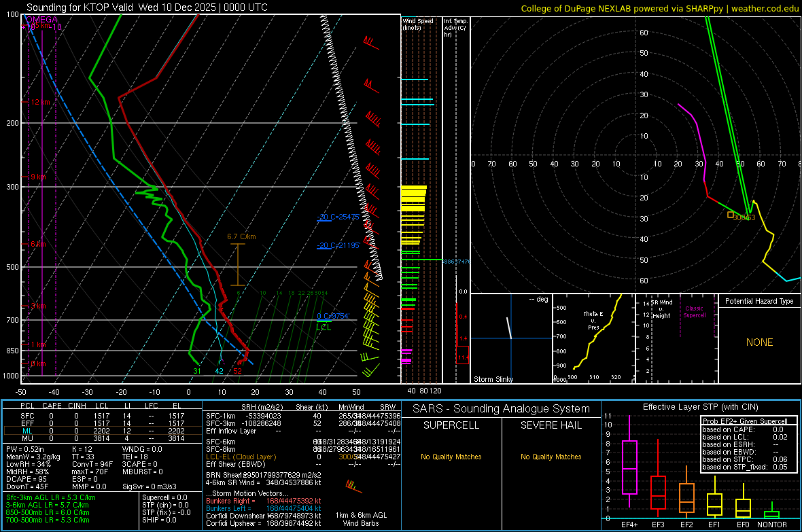Select the magenta OMEGA label
Image resolution: width=802 pixels, height=532 pixels.
41,20
